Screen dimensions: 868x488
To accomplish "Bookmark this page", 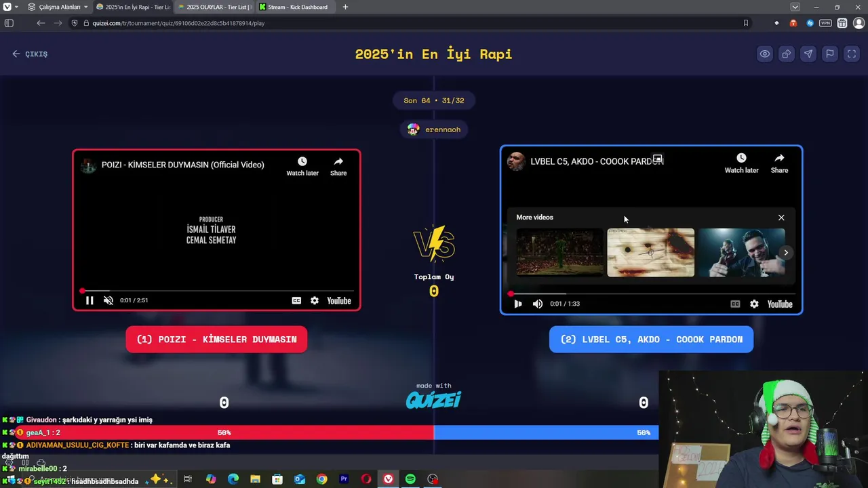I will tap(746, 23).
